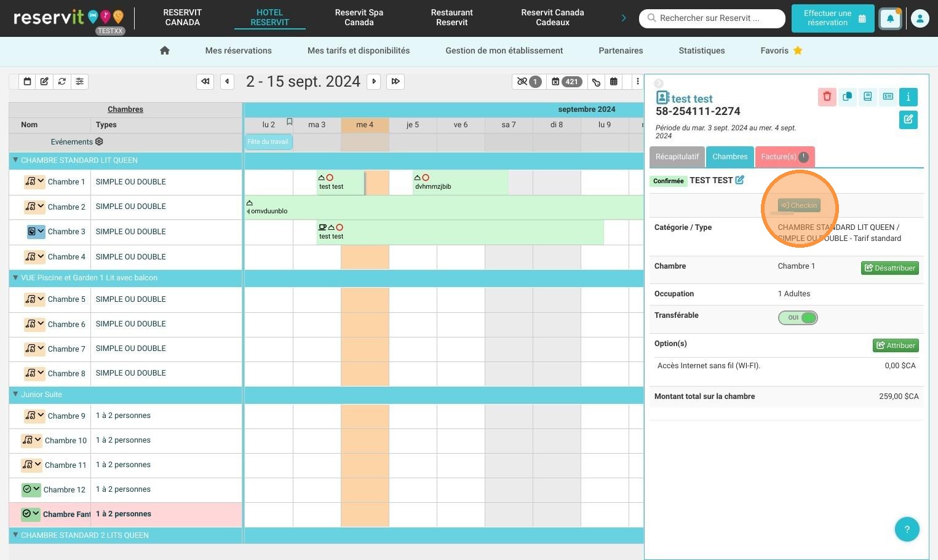The width and height of the screenshot is (938, 560).
Task: Open the Facture(s) tab
Action: tap(785, 157)
